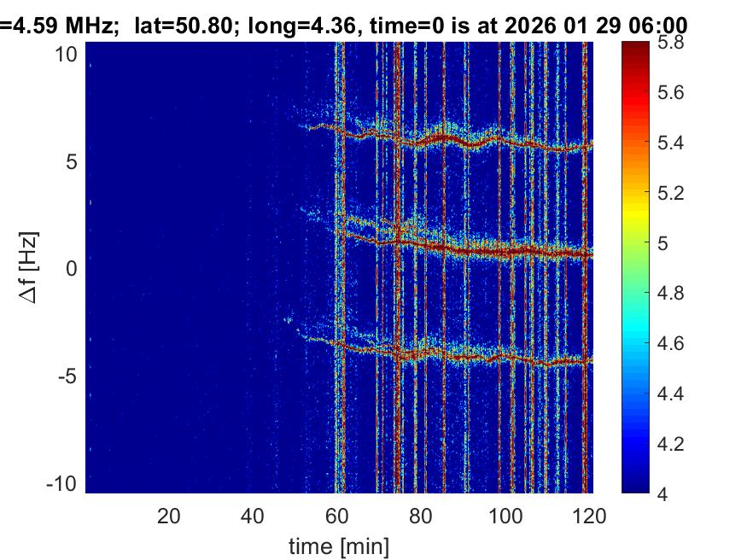Click the x-axis tick label 120
Screen dimensions: 747x560
pyautogui.click(x=589, y=516)
